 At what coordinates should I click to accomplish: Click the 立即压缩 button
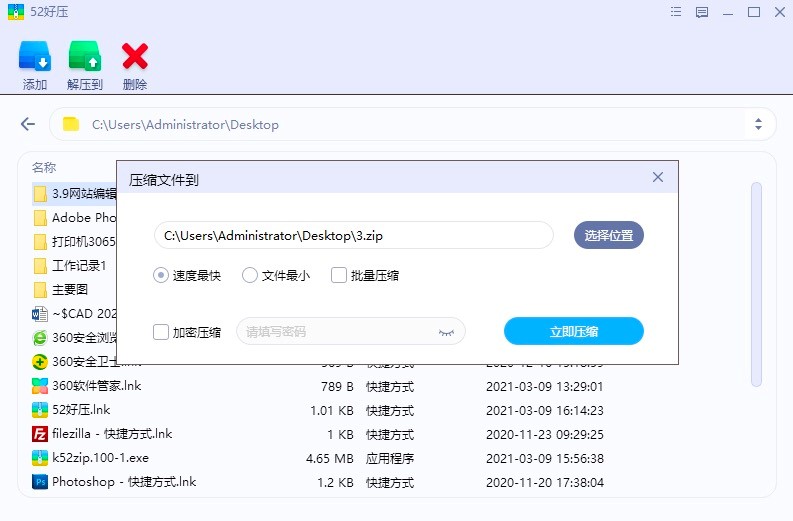click(x=574, y=331)
